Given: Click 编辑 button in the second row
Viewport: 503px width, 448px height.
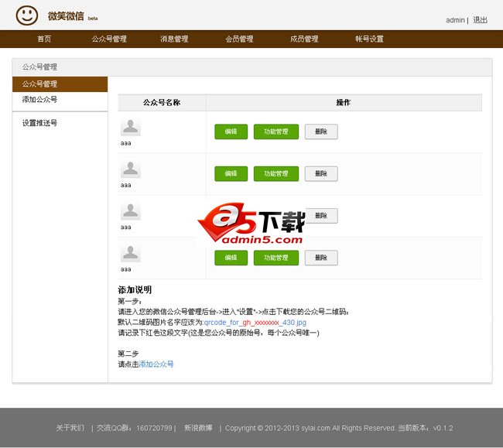Looking at the screenshot, I should click(231, 173).
